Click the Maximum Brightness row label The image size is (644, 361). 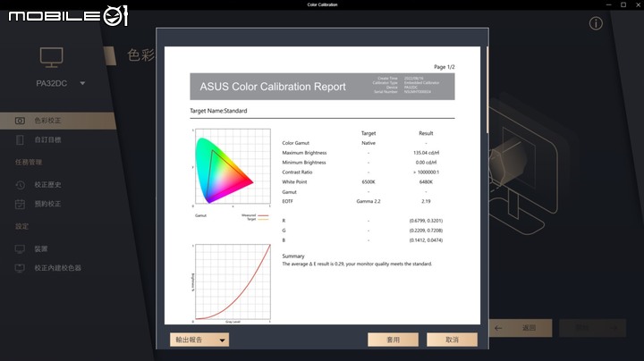pos(304,153)
